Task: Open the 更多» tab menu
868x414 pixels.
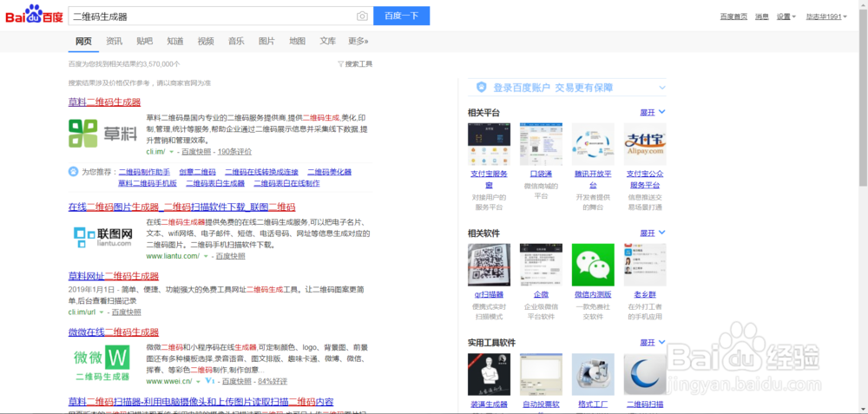Action: 358,41
